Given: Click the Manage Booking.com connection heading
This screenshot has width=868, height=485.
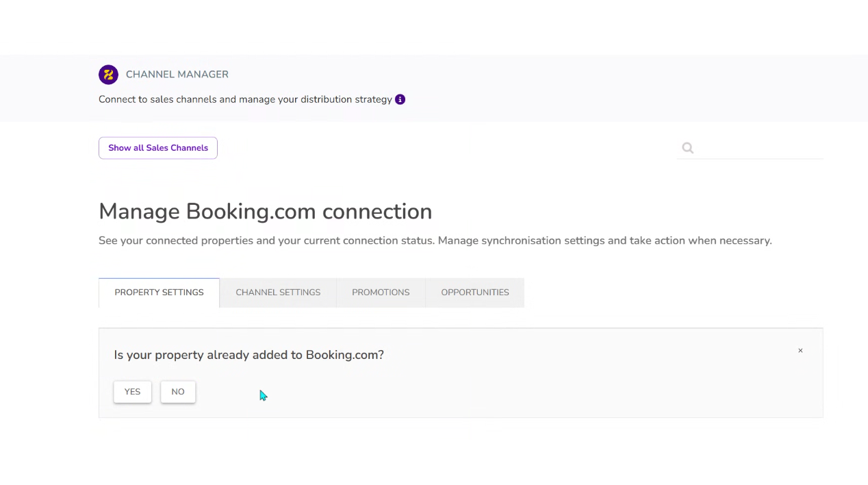Looking at the screenshot, I should tap(265, 212).
